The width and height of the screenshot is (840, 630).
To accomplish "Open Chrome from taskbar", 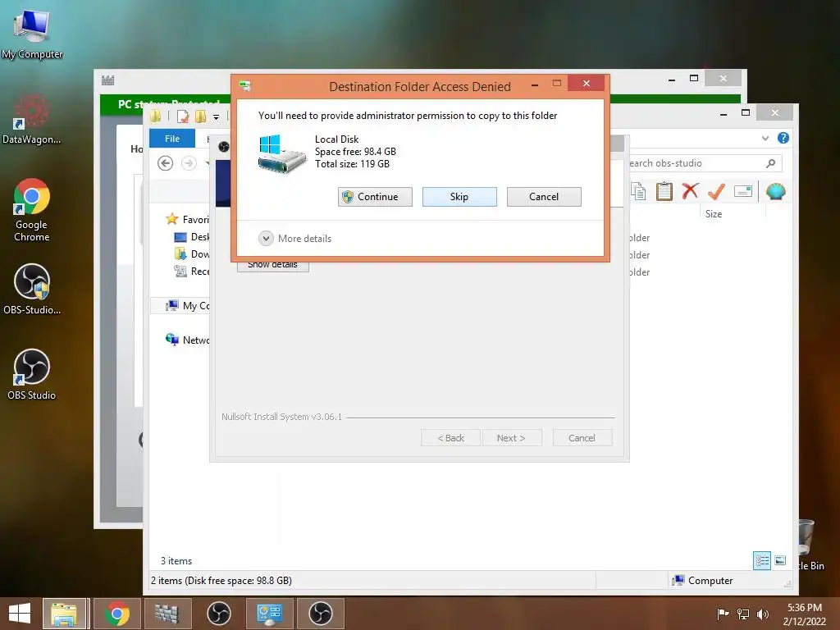I will (x=116, y=614).
